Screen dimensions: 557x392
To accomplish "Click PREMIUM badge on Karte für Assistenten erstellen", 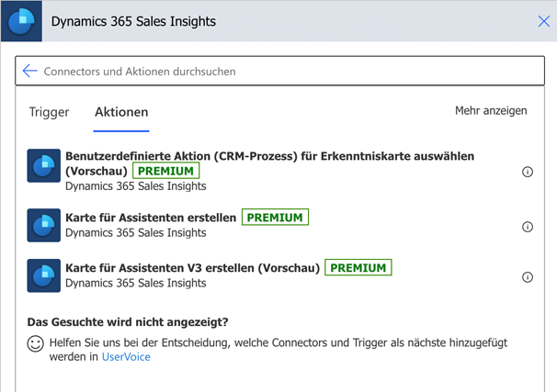I will pyautogui.click(x=275, y=217).
